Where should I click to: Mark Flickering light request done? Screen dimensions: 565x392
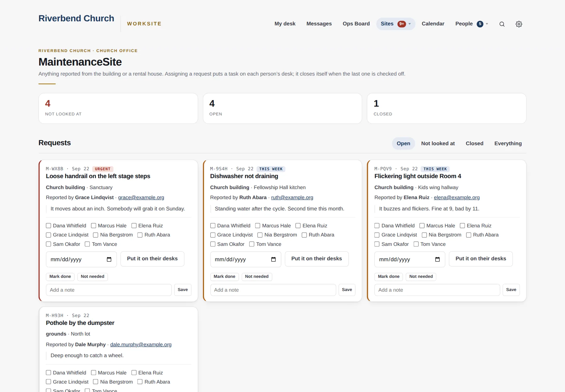click(389, 277)
